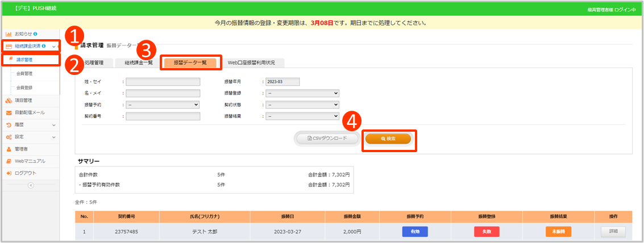
Task: Click the 項目管理 cubes icon
Action: pos(9,100)
